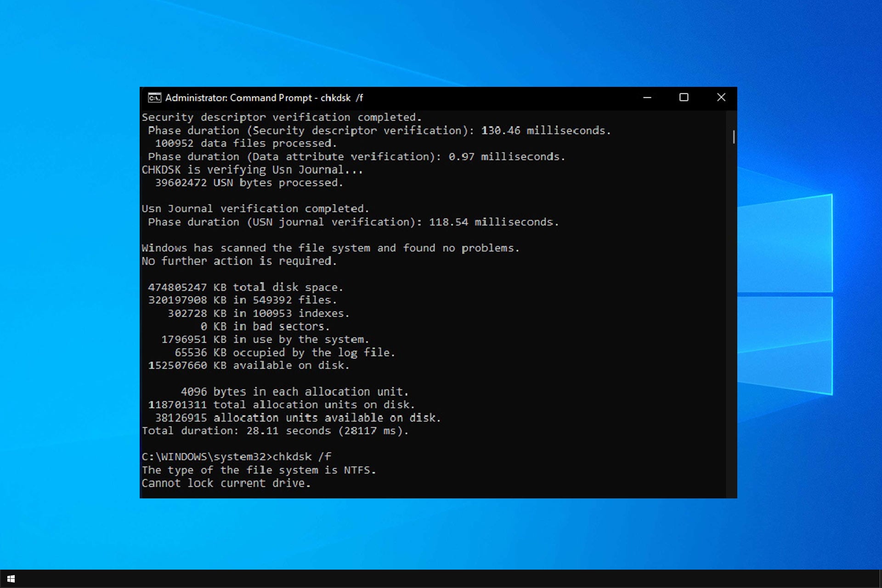Click the 'chkdsk /f' command line
Viewport: 882px width, 588px height.
click(x=237, y=457)
